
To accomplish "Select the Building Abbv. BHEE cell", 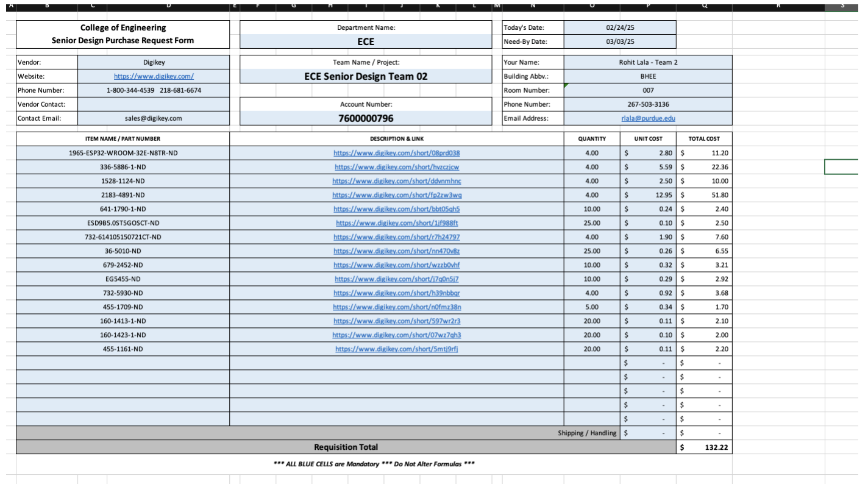I will click(x=648, y=76).
